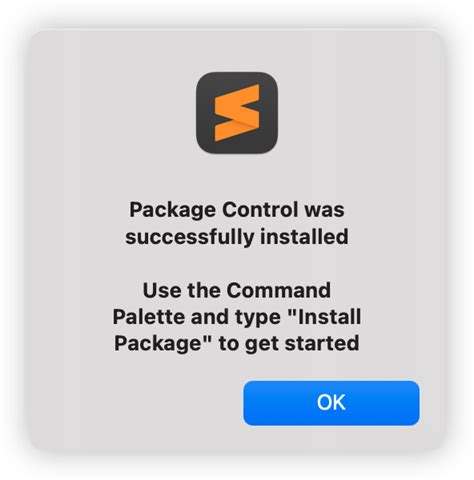Image resolution: width=474 pixels, height=480 pixels.
Task: Click the OK button
Action: 331,403
